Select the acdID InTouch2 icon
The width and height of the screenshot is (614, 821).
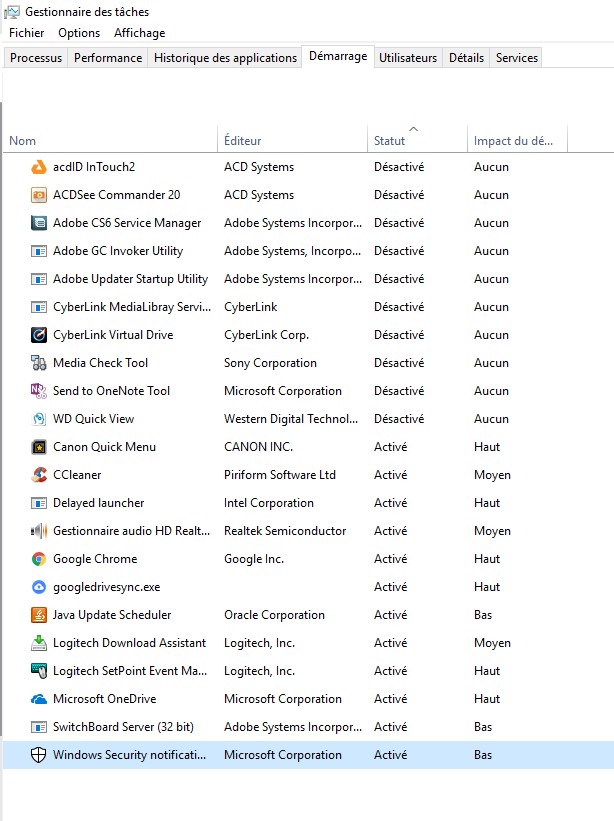[x=39, y=167]
